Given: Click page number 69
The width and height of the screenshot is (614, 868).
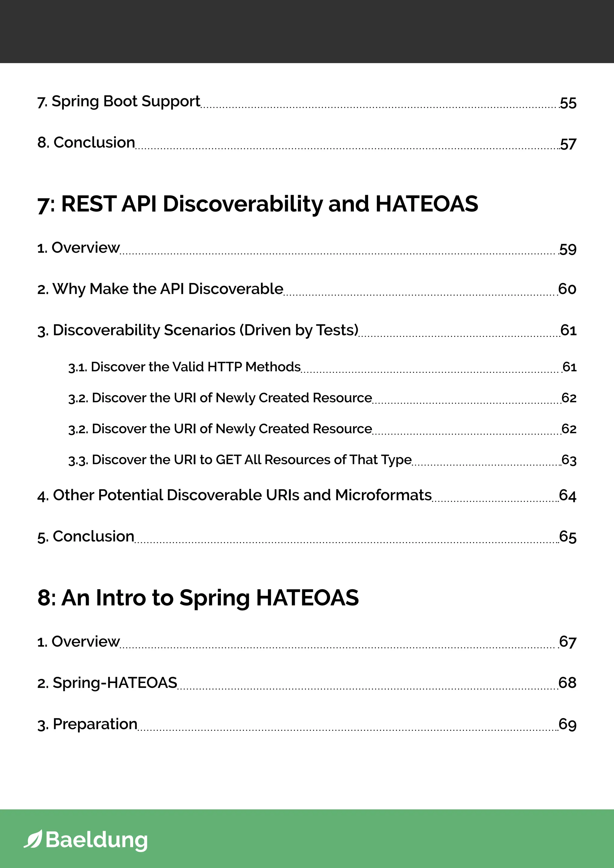Looking at the screenshot, I should (x=568, y=724).
